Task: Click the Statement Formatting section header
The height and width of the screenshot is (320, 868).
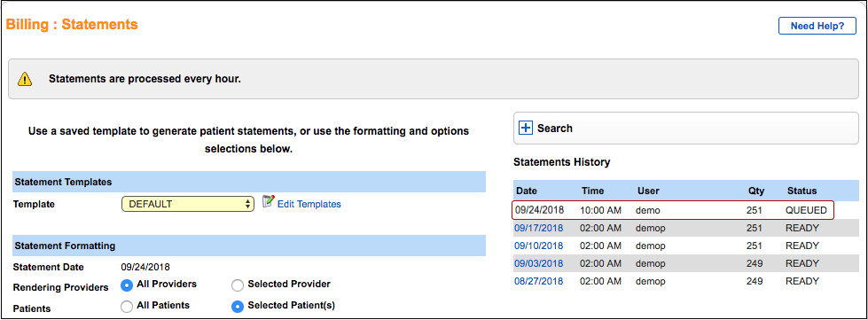Action: (x=249, y=246)
